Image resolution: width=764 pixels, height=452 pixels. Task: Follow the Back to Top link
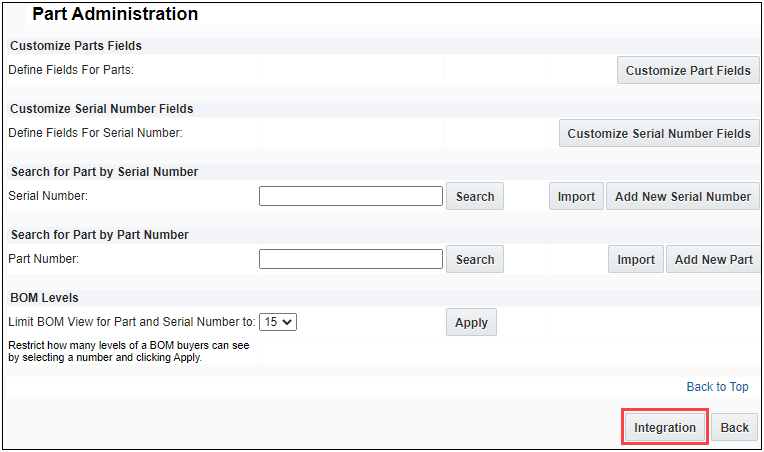click(x=717, y=387)
